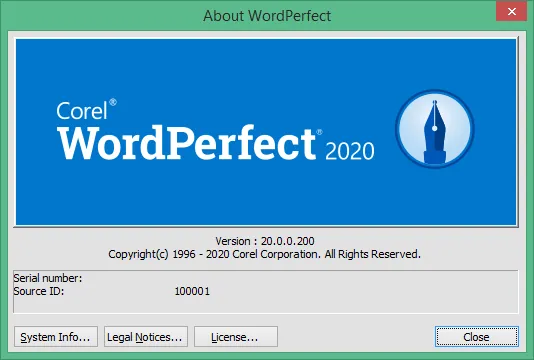This screenshot has width=534, height=360.
Task: Click the About WordPerfect title bar text
Action: (267, 16)
